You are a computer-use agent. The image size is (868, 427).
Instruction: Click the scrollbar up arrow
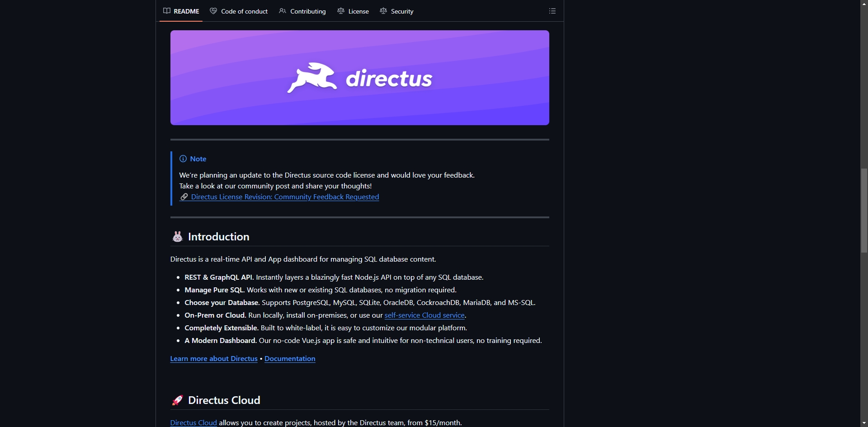coord(864,4)
